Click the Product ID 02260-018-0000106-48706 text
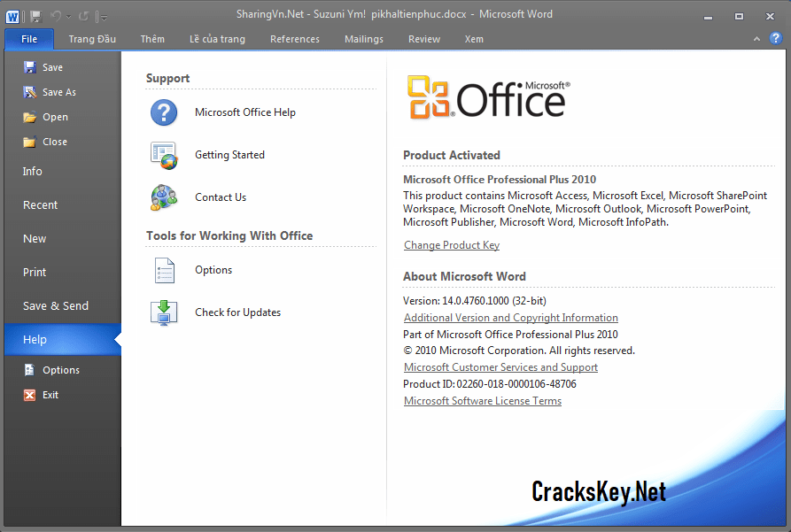 489,384
